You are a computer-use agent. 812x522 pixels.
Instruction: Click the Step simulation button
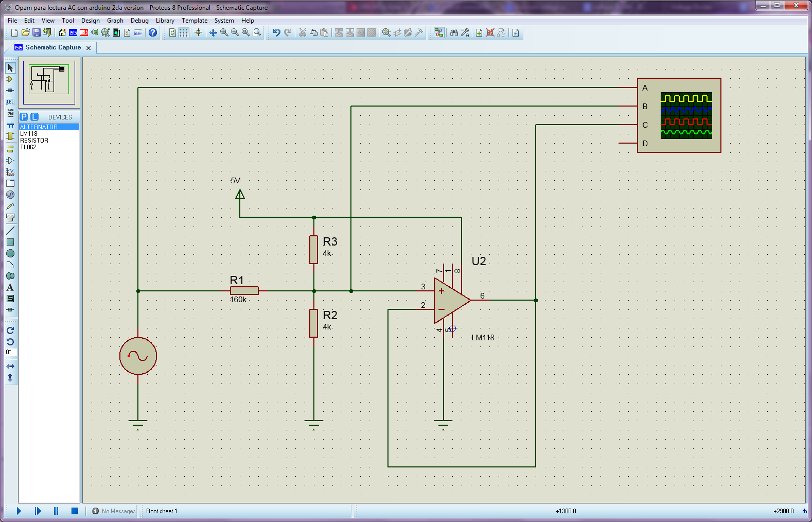tap(38, 511)
